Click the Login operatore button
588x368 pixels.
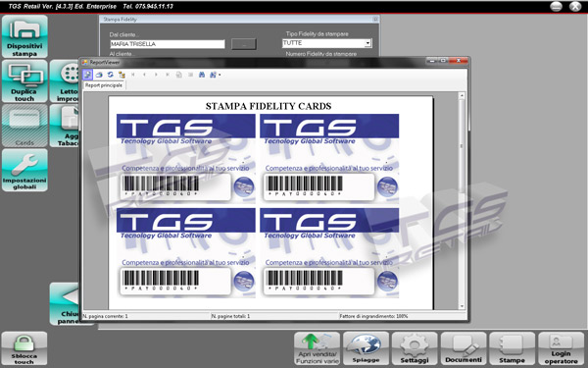[561, 348]
